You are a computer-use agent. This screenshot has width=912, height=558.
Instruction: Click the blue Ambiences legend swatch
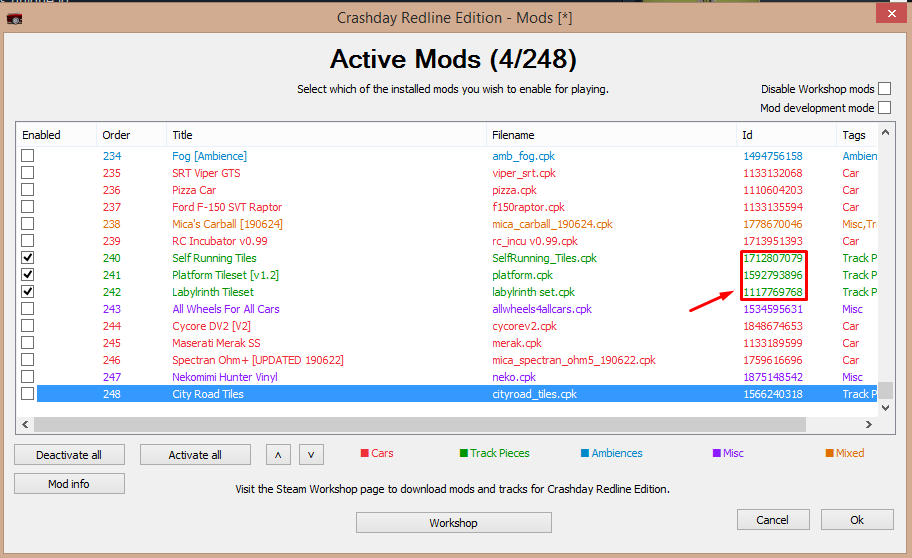coord(585,453)
